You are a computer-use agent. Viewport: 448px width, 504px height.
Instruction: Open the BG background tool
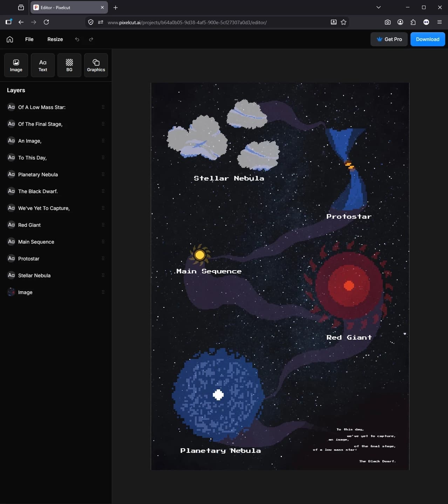tap(69, 65)
